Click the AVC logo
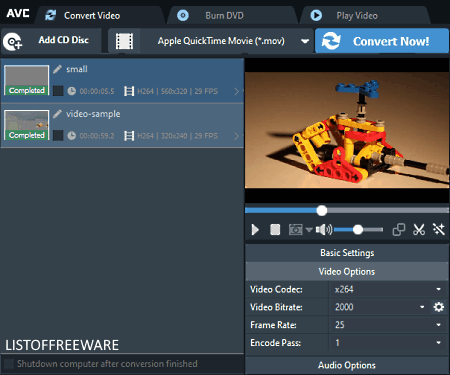This screenshot has width=450, height=375. [x=18, y=13]
